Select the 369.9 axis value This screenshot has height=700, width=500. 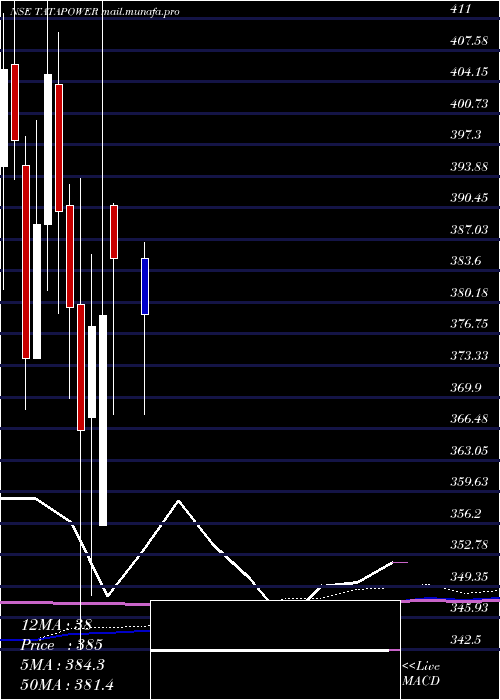464,387
